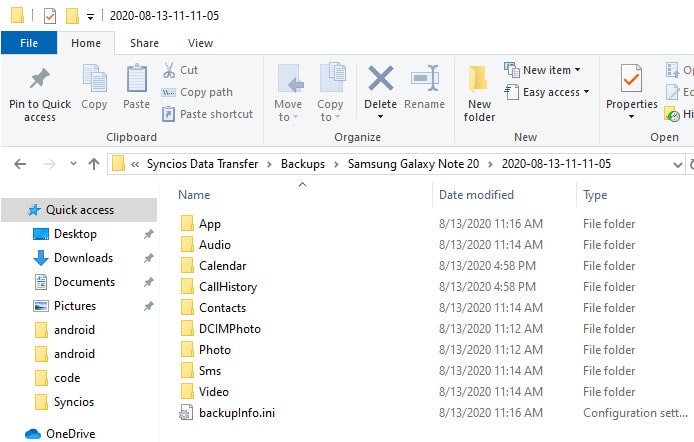The width and height of the screenshot is (694, 442).
Task: Go to Samsung Galaxy Note 20 breadcrumb
Action: click(413, 164)
